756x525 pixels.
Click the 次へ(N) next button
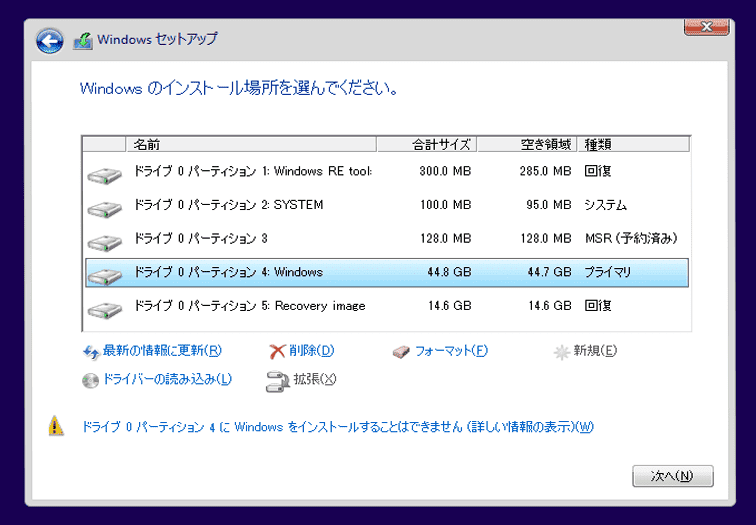[673, 476]
